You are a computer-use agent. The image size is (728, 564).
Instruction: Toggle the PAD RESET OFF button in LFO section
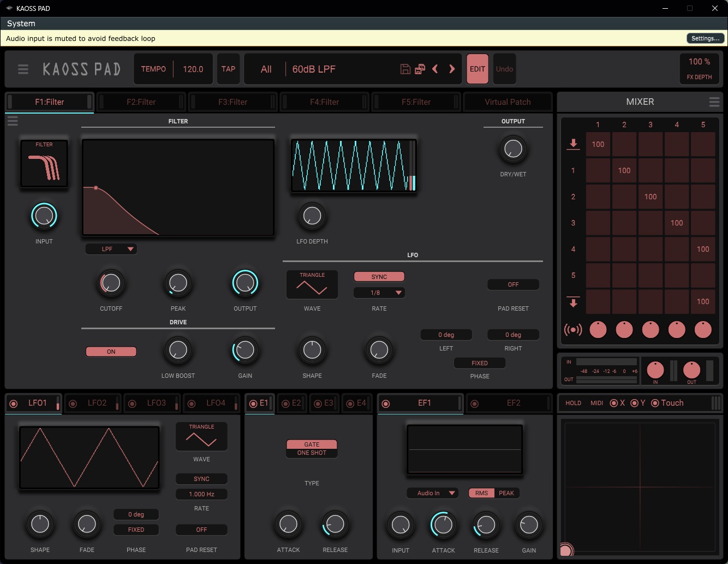(x=513, y=284)
